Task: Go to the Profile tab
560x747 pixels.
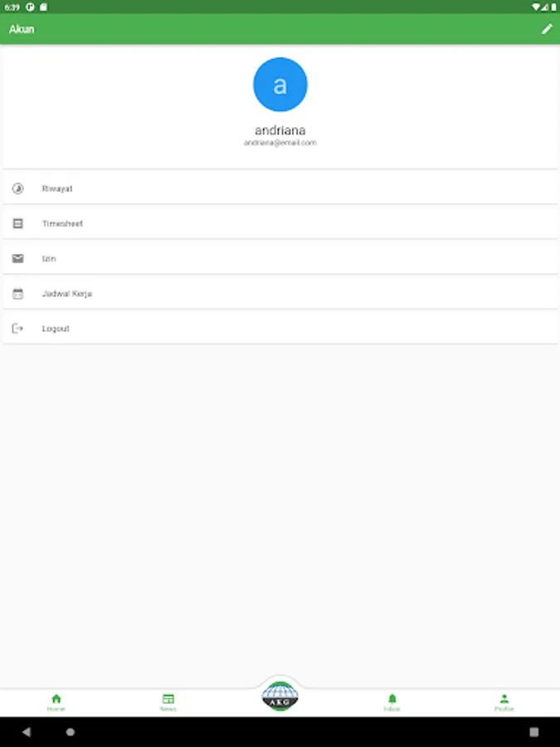Action: 504,703
